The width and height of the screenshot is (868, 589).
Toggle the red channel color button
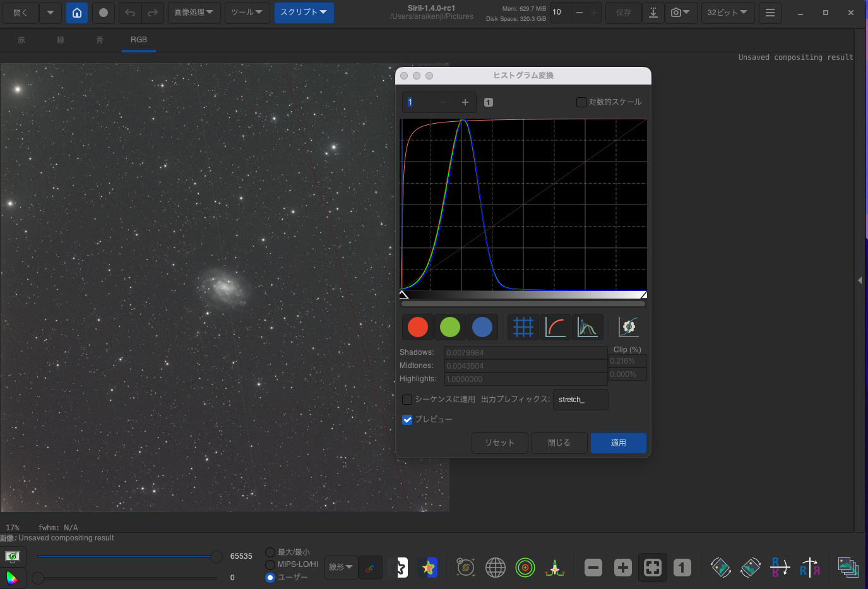pyautogui.click(x=418, y=327)
